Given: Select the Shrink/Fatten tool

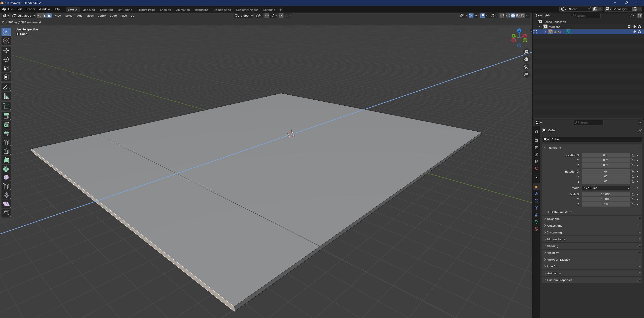Looking at the screenshot, I should tap(6, 195).
